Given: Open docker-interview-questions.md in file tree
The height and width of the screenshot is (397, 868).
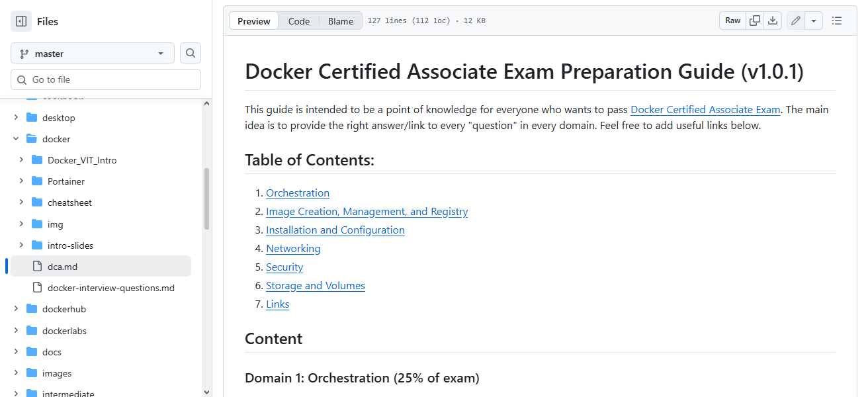Looking at the screenshot, I should click(111, 288).
